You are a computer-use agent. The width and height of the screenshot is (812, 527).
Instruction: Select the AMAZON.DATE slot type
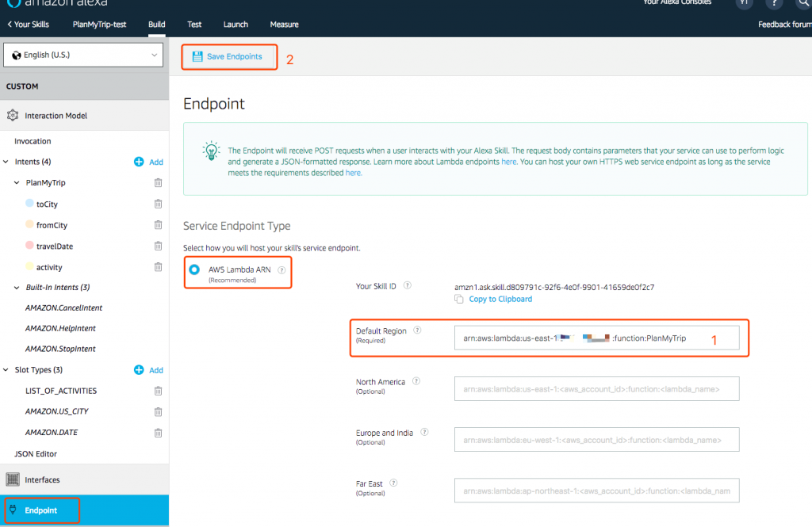coord(52,432)
